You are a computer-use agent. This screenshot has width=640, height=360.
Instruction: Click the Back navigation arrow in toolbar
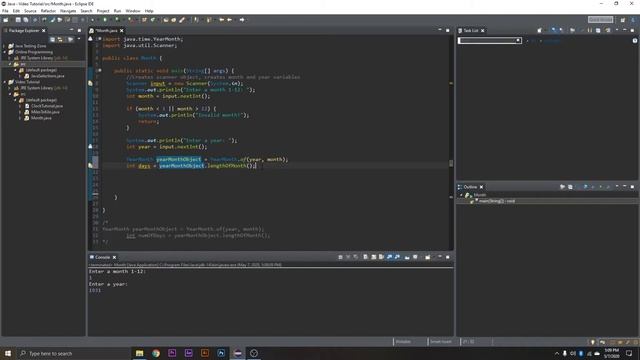click(x=230, y=20)
